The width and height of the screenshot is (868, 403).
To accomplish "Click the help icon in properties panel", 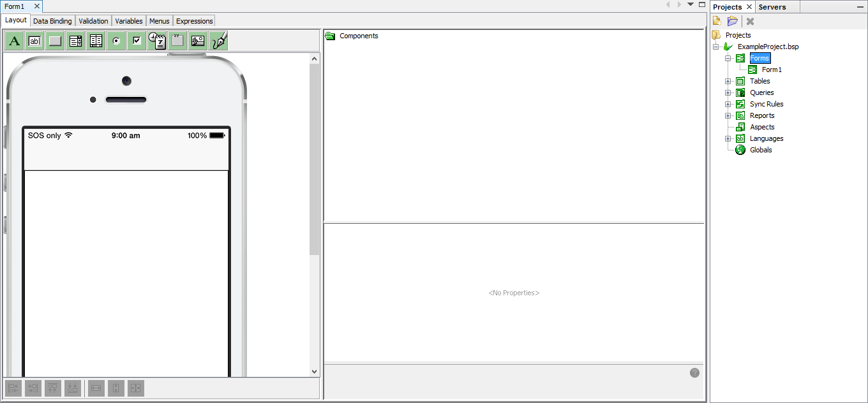I will (x=694, y=373).
